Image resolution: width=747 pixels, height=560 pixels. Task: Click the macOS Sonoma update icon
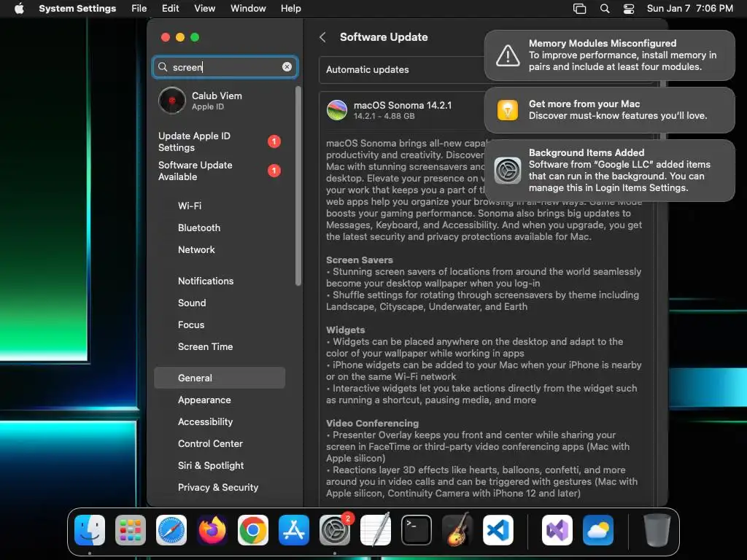[337, 110]
